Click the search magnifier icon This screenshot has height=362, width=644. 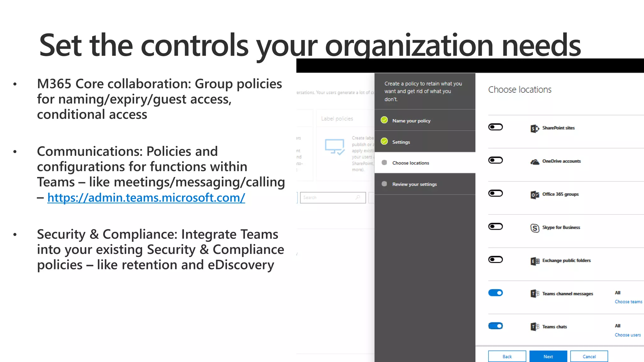(358, 197)
